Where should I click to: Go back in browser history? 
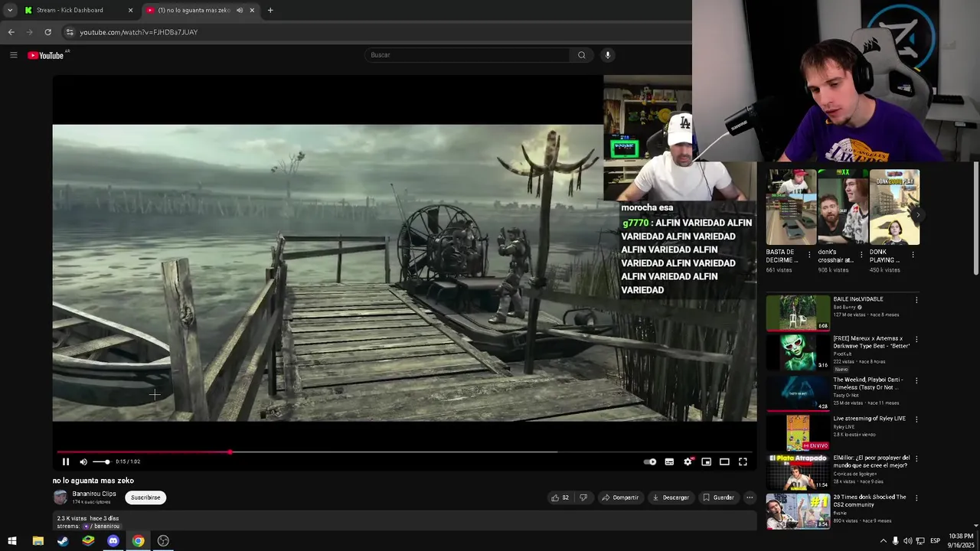click(11, 32)
